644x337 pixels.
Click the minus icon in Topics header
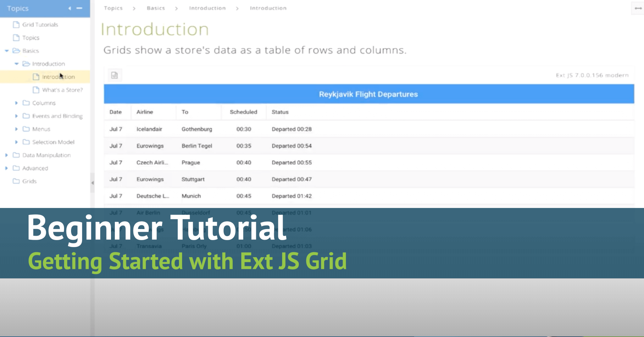[x=79, y=8]
